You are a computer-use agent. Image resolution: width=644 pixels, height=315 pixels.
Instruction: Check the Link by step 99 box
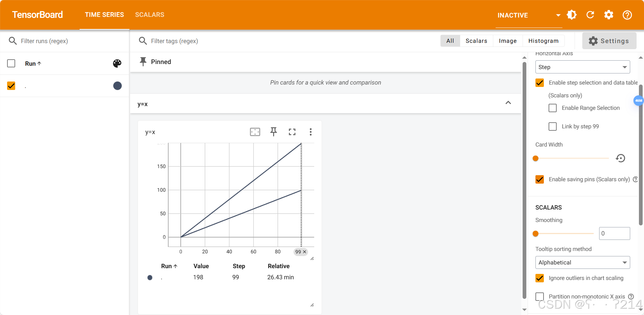[x=553, y=126]
